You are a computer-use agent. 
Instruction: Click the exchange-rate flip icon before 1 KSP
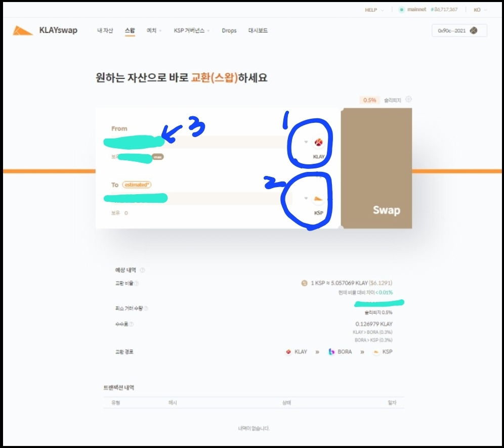[x=304, y=283]
